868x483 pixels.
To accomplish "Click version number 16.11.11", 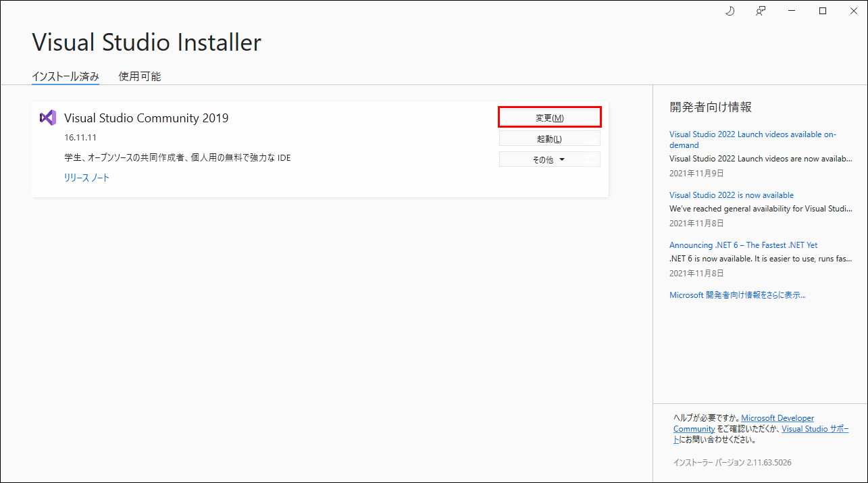I will (80, 137).
